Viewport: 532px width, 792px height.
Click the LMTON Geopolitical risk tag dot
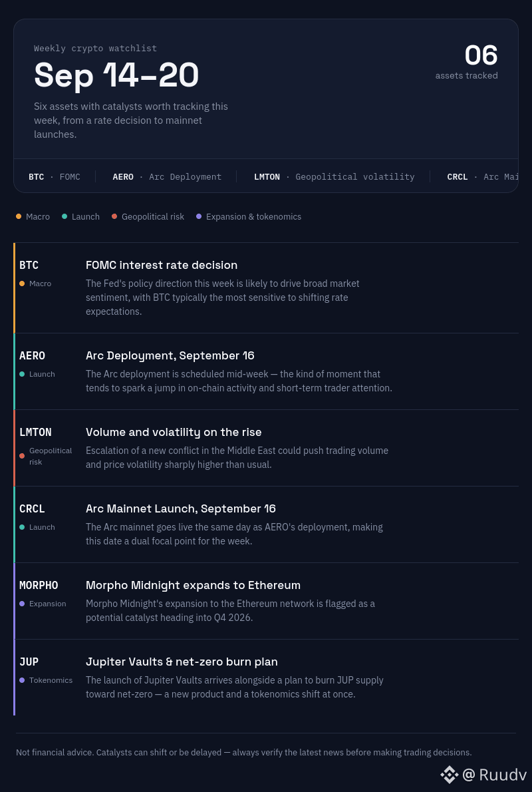tap(22, 456)
